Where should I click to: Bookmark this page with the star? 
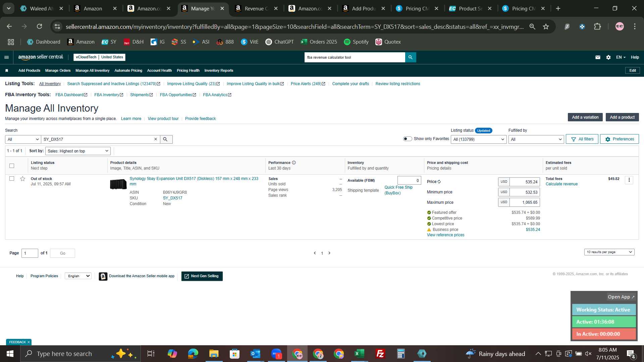pyautogui.click(x=546, y=26)
